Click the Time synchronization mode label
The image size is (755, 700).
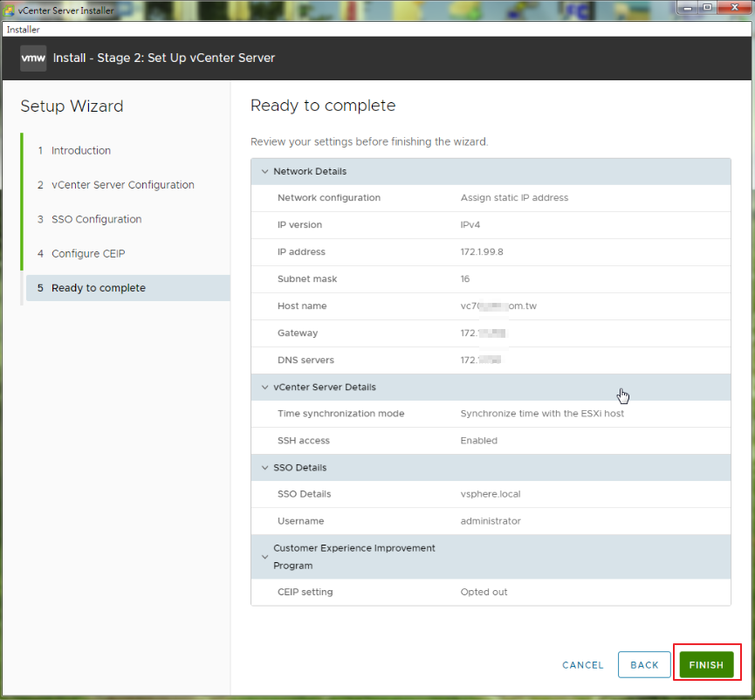(340, 414)
